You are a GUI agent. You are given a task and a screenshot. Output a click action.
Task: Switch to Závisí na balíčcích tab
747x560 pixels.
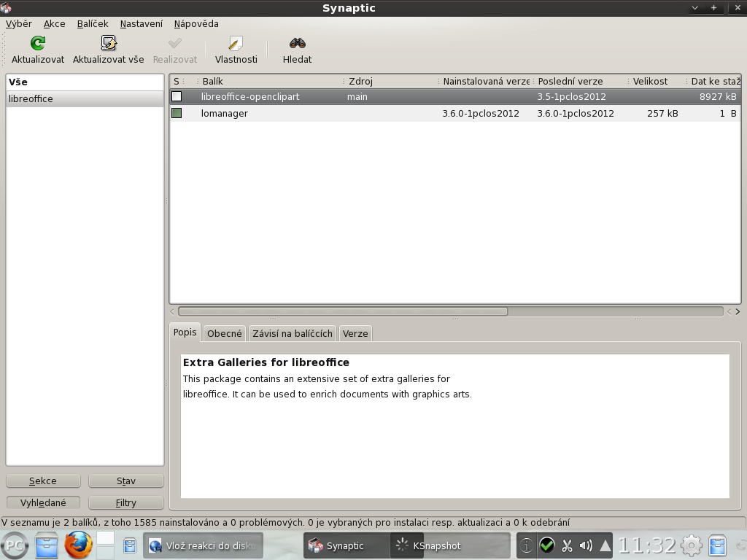click(293, 333)
